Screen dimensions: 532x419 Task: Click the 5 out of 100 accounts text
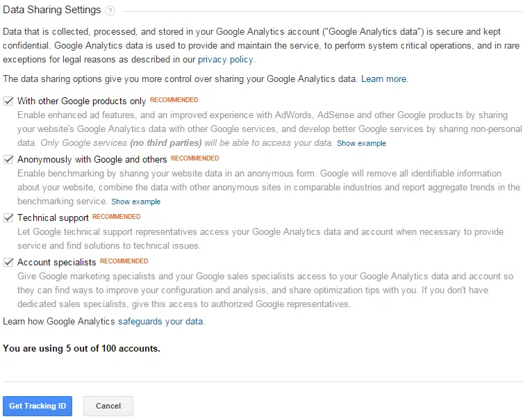click(x=113, y=348)
